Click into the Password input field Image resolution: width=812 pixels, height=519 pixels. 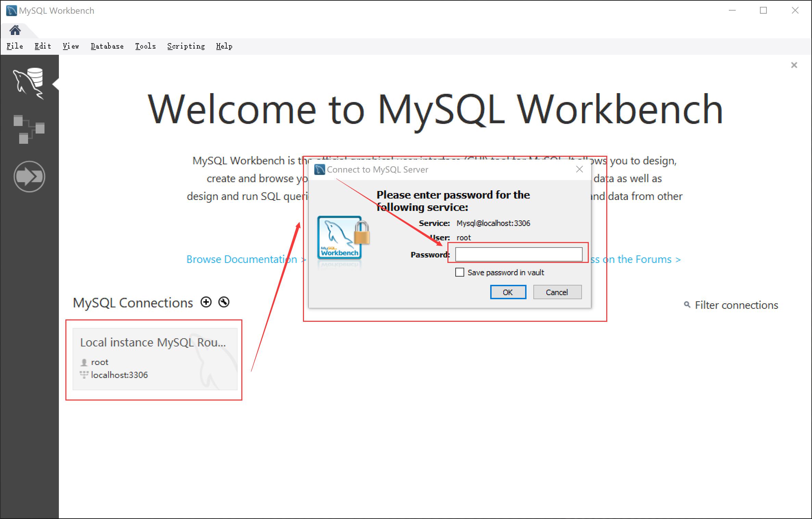[x=518, y=254]
